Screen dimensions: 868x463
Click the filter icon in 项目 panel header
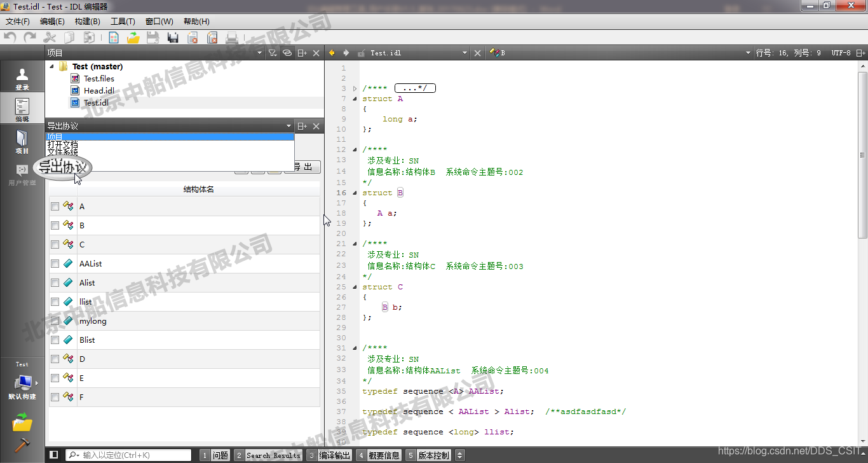pos(272,53)
